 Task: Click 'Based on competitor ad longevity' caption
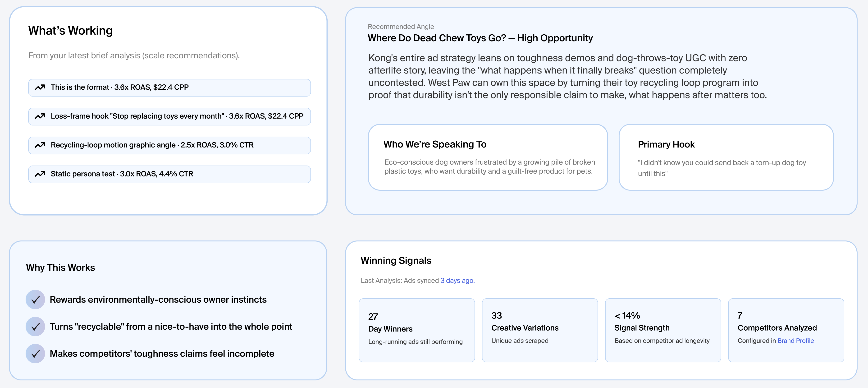(x=662, y=341)
